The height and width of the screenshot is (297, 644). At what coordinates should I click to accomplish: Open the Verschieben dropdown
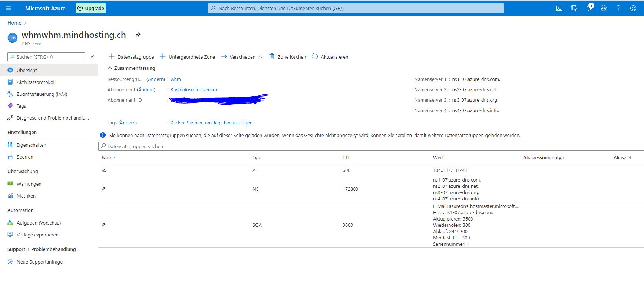(242, 57)
